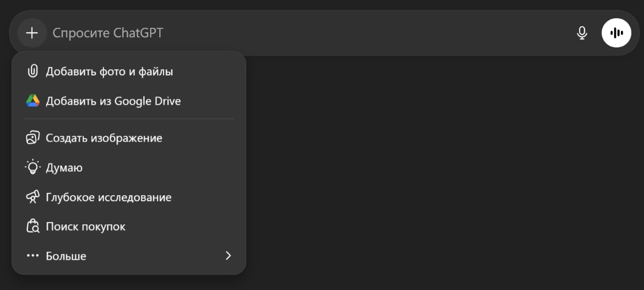The width and height of the screenshot is (644, 290).
Task: Enable the Думаю thinking mode
Action: [x=64, y=168]
